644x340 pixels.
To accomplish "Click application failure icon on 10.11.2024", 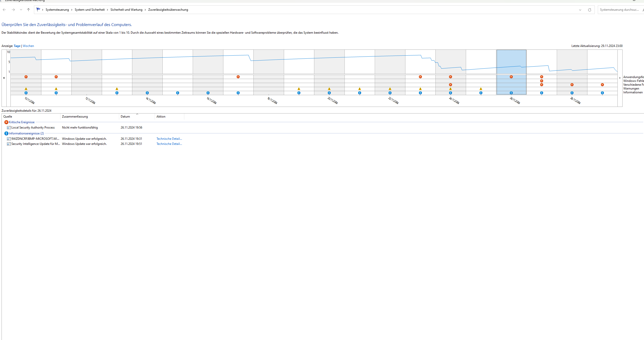I will [26, 77].
